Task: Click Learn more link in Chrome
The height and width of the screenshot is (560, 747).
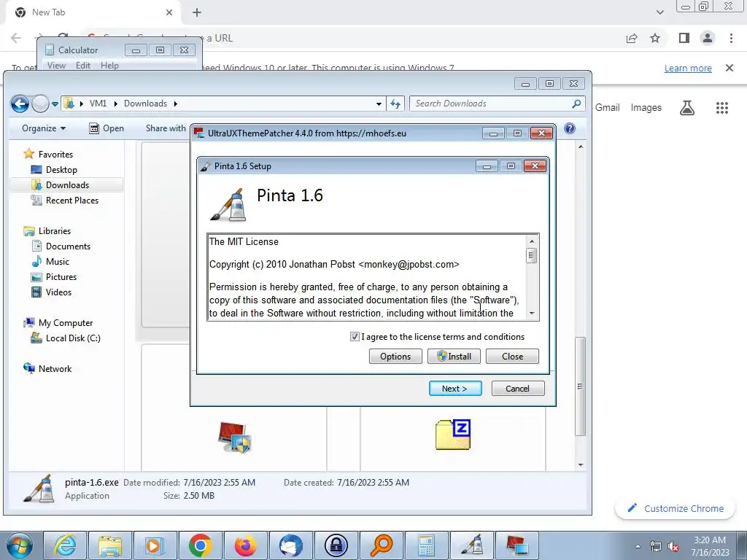Action: pyautogui.click(x=688, y=68)
